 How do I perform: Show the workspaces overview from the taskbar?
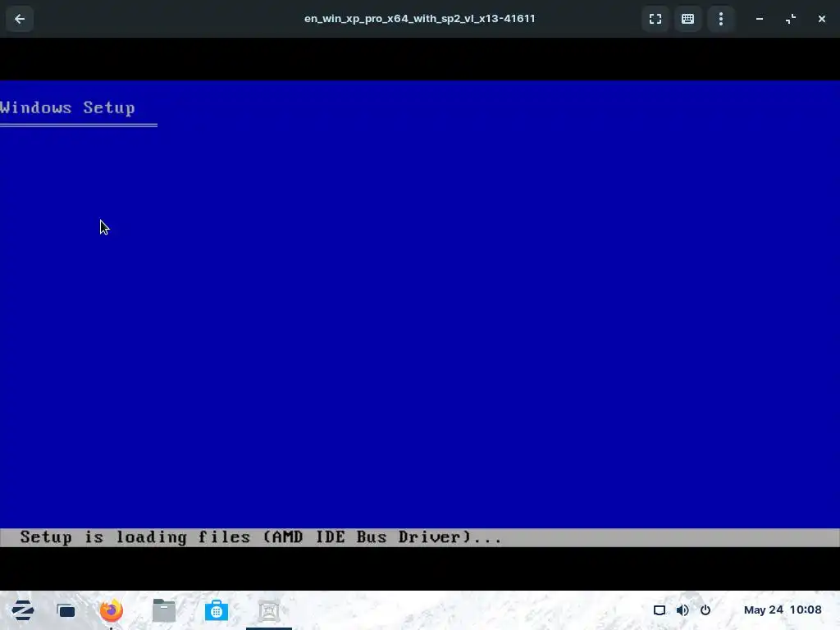[x=66, y=610]
